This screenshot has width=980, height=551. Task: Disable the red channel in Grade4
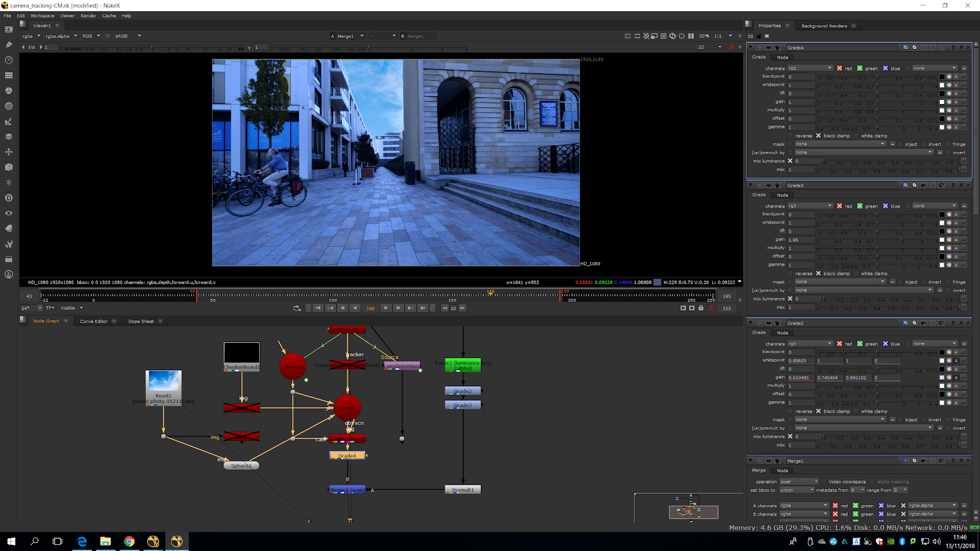click(840, 68)
